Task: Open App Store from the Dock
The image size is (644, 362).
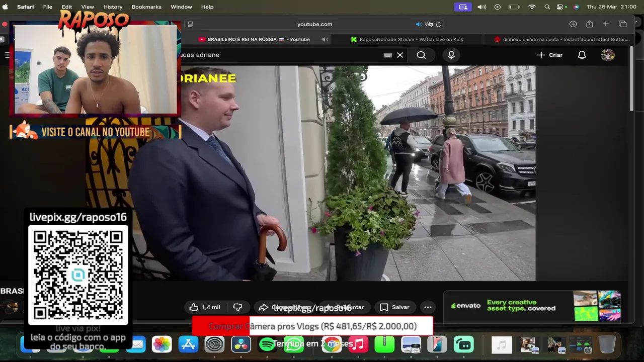Action: [188, 344]
